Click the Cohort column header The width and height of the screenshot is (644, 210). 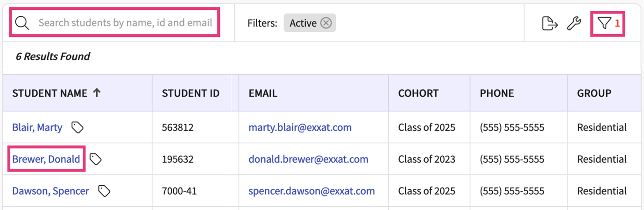click(x=418, y=93)
